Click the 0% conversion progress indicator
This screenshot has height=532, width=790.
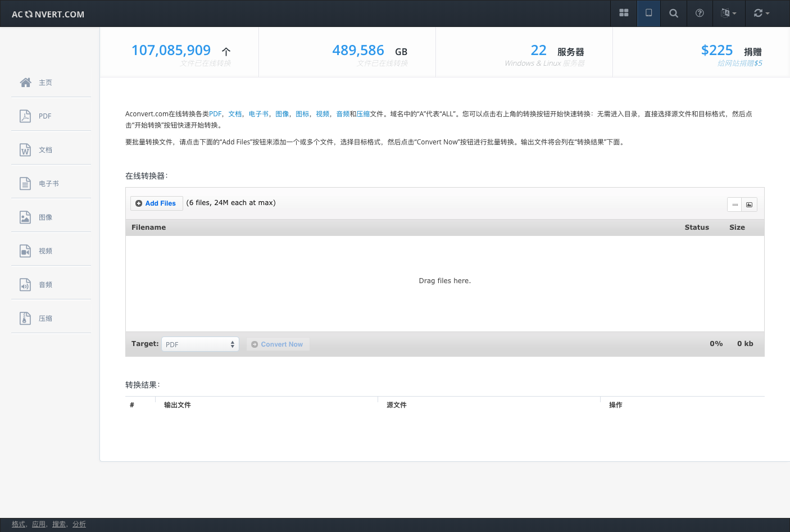[716, 343]
